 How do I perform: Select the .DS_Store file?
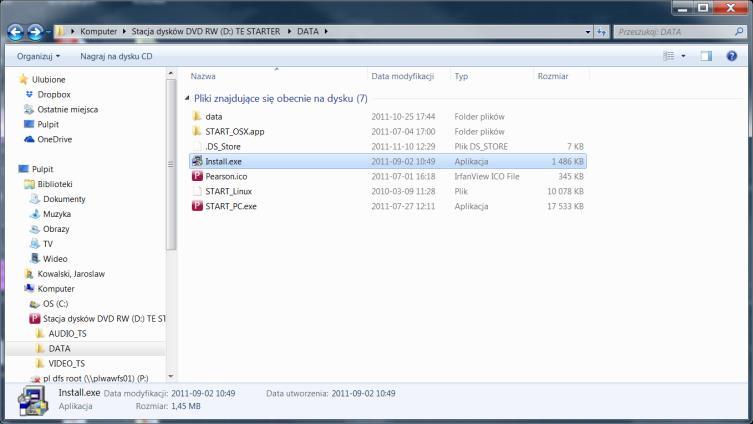(x=223, y=146)
